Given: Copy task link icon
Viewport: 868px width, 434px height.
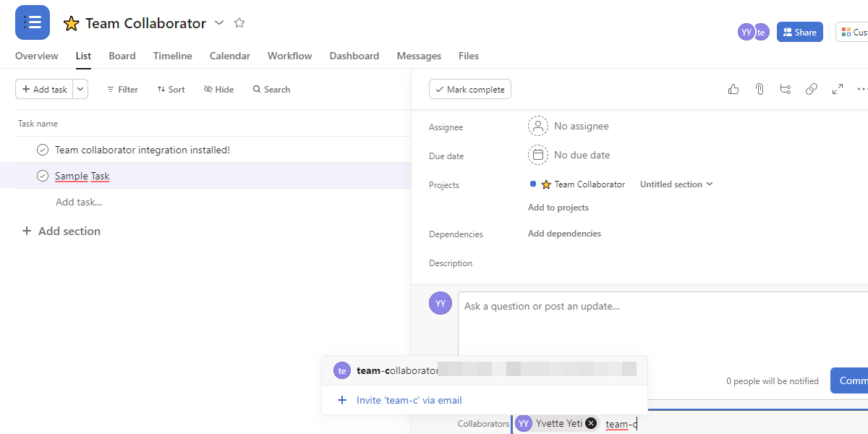Looking at the screenshot, I should [x=812, y=89].
